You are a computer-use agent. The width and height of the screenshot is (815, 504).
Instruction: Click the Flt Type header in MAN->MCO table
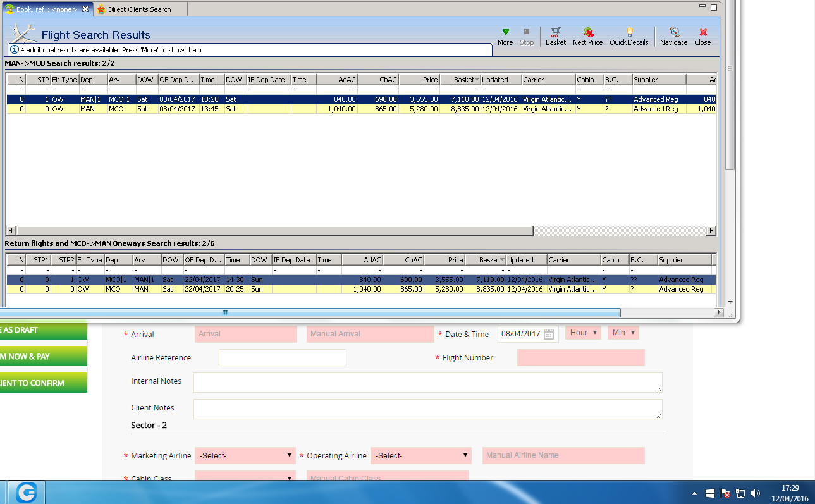pyautogui.click(x=64, y=80)
